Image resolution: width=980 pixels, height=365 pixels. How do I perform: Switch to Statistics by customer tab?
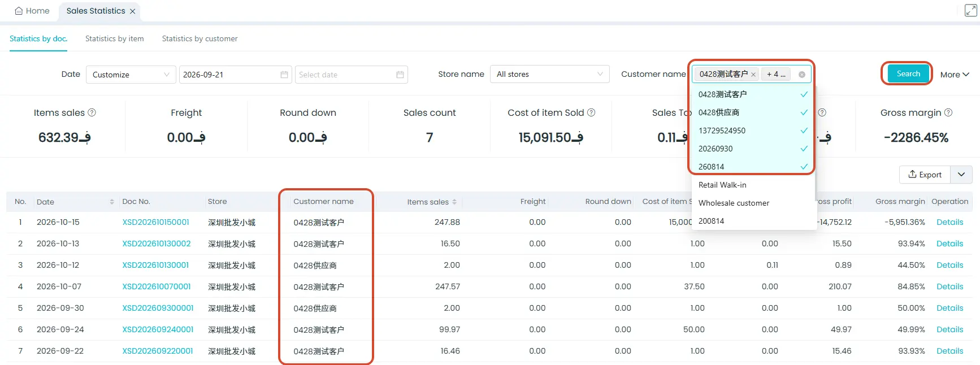(200, 38)
